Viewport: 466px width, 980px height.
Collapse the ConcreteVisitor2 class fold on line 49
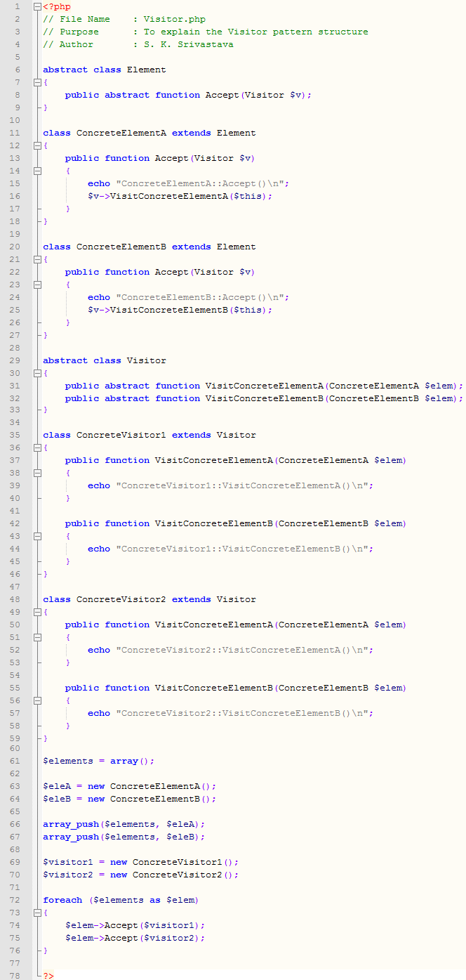click(38, 612)
